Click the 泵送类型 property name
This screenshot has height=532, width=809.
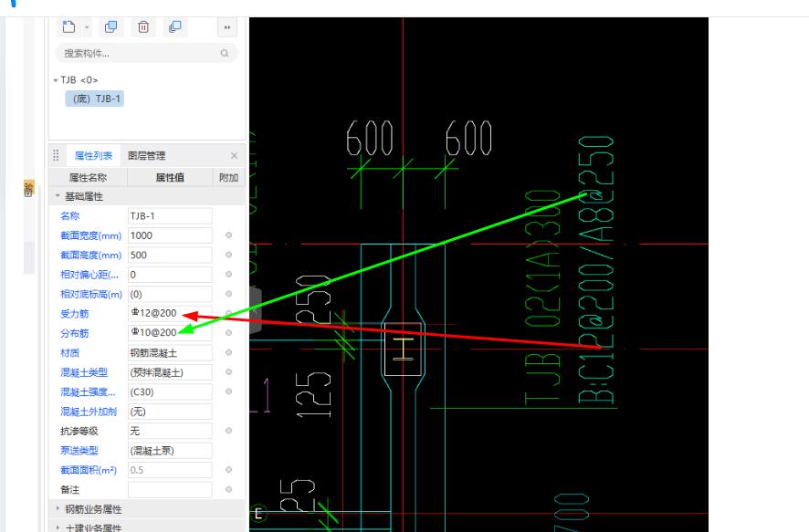[79, 451]
